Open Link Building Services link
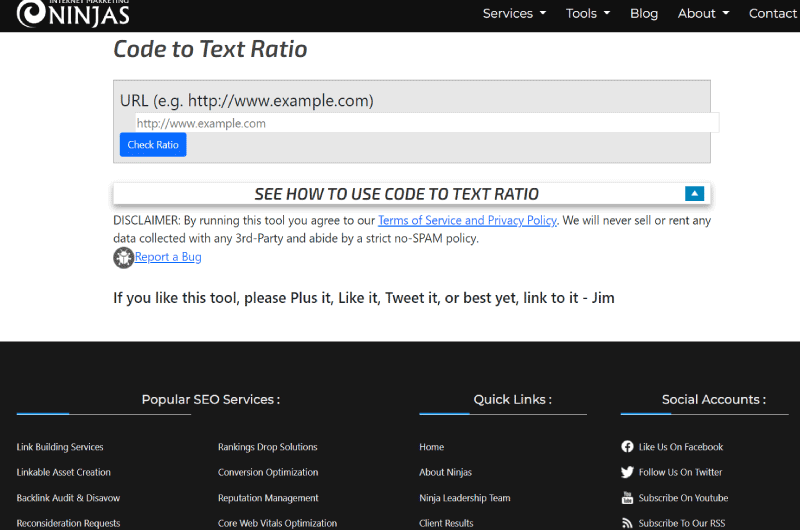 click(x=60, y=447)
